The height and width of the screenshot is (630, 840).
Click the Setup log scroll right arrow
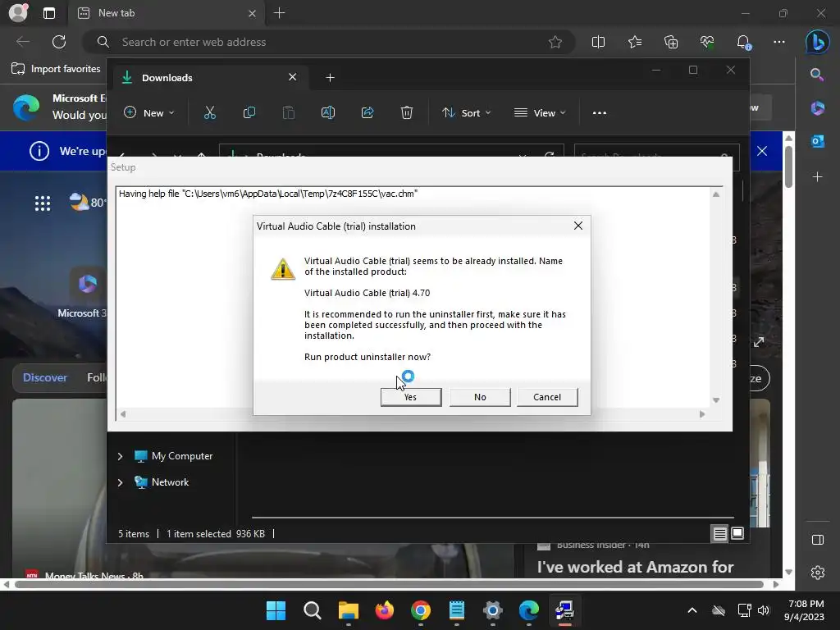pos(702,413)
